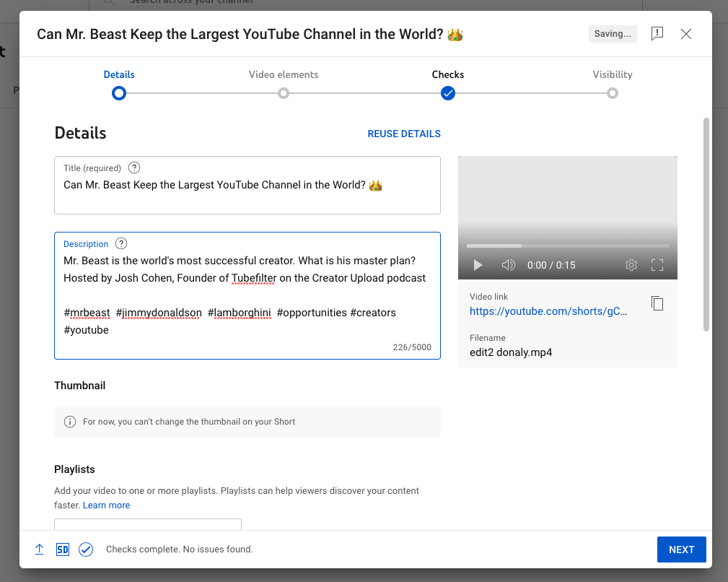Click the word "Tubefilter" in description
The width and height of the screenshot is (728, 582).
pyautogui.click(x=254, y=278)
